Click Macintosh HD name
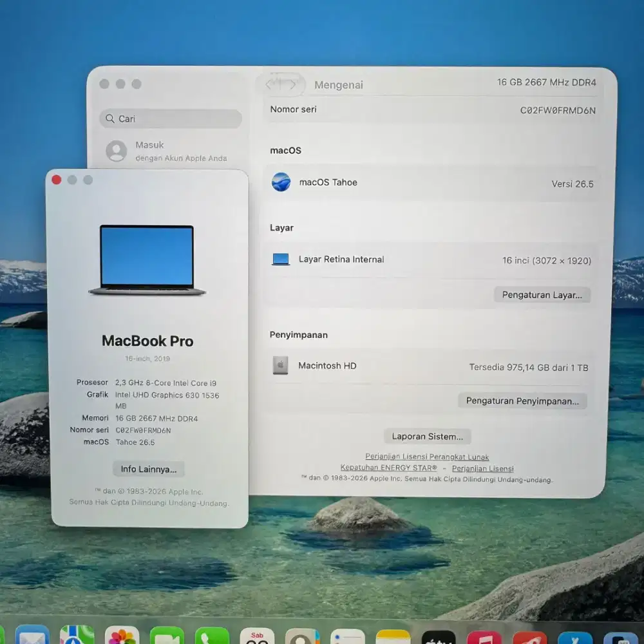The image size is (644, 644). click(x=327, y=366)
